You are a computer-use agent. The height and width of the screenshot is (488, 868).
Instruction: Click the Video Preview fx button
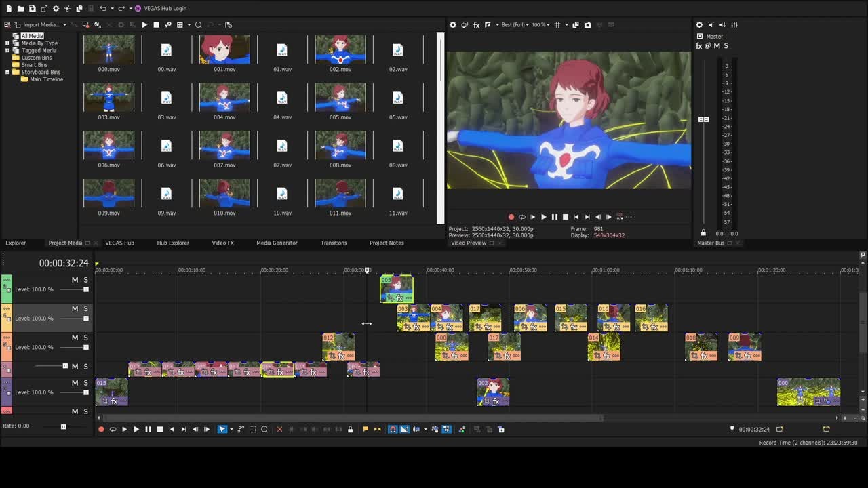point(476,25)
